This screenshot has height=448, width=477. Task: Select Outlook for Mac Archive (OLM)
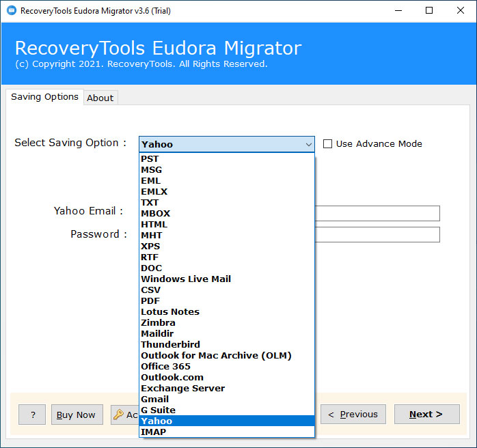[227, 356]
